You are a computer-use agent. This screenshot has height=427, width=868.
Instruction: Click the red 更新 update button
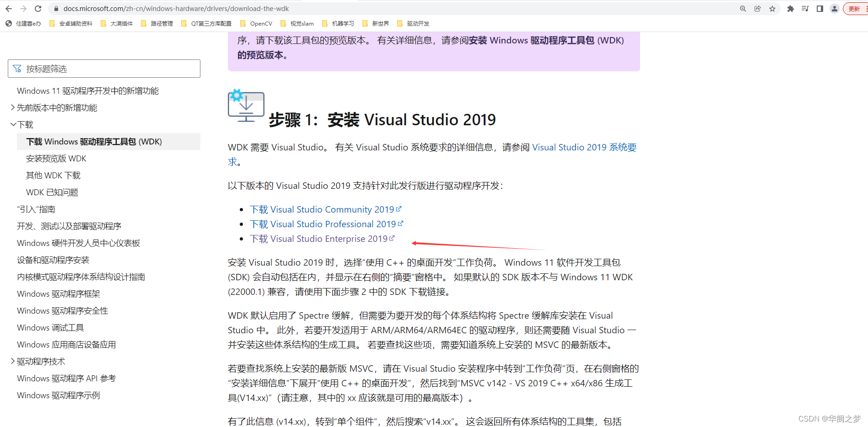click(855, 9)
